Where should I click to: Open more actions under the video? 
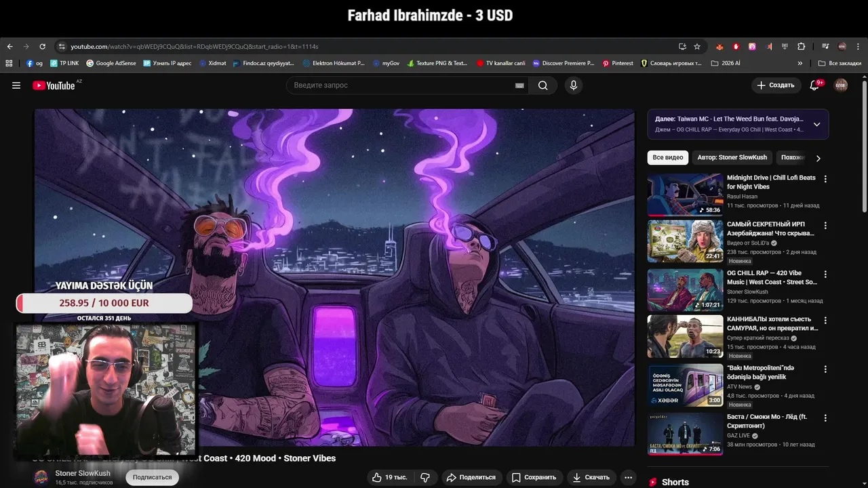pyautogui.click(x=629, y=477)
